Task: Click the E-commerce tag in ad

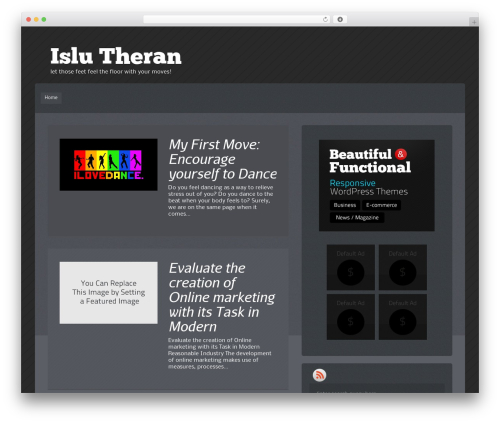Action: [x=381, y=205]
